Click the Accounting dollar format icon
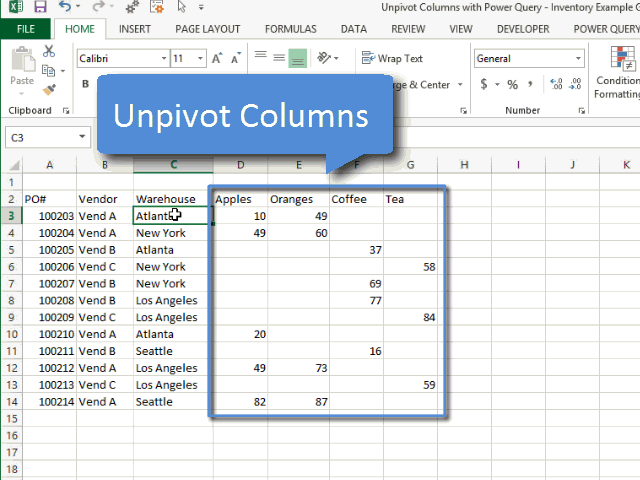 coord(485,85)
